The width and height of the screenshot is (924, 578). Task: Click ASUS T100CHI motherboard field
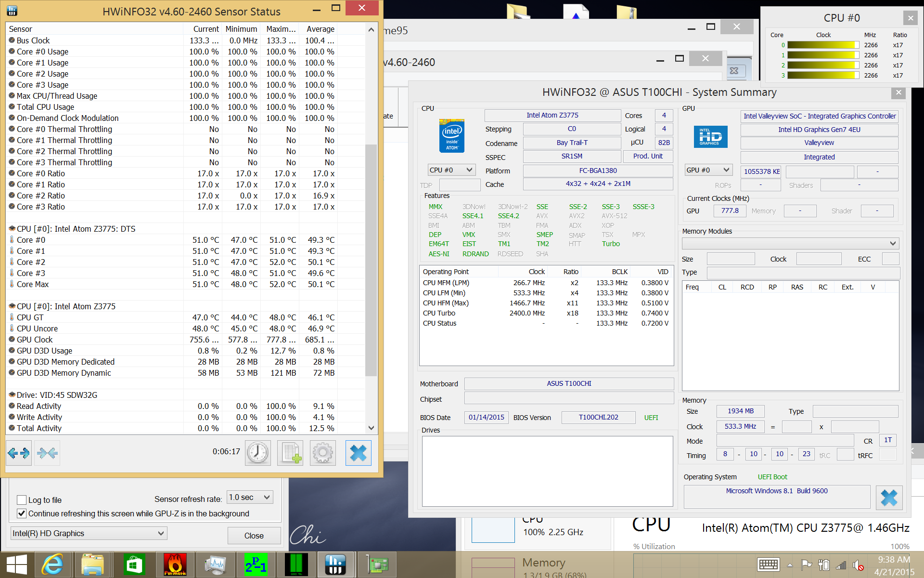(569, 384)
